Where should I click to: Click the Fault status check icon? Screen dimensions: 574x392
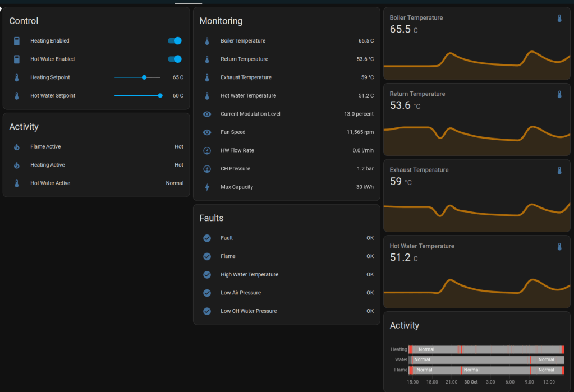click(207, 238)
